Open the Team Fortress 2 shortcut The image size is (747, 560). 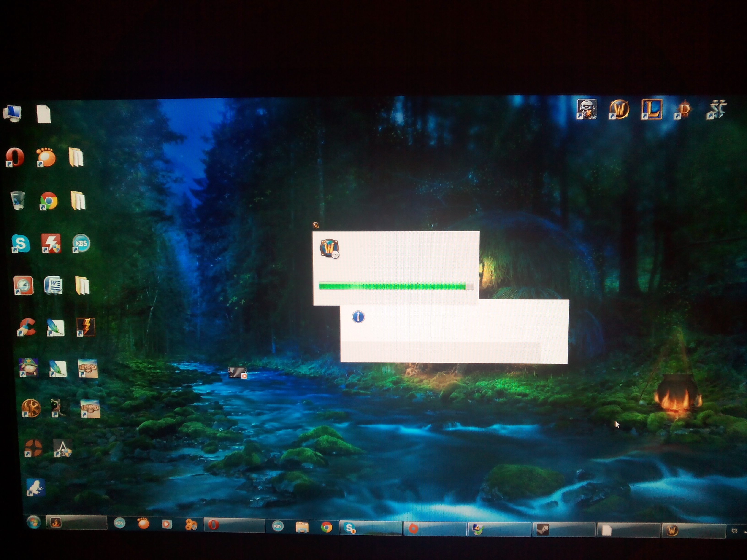33,448
